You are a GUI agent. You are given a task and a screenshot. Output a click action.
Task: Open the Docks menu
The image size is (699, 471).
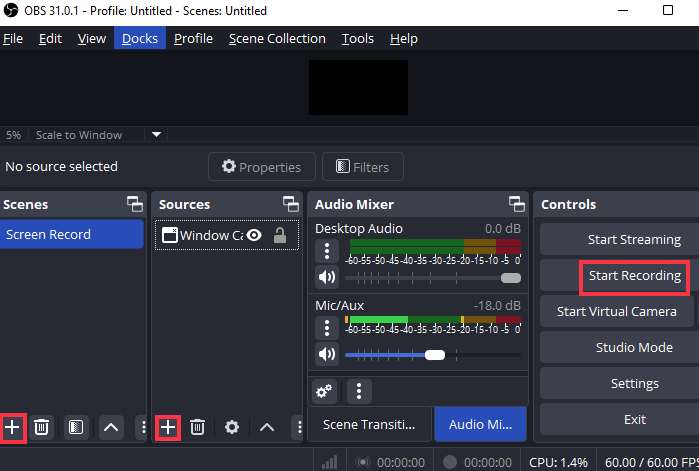click(x=140, y=39)
